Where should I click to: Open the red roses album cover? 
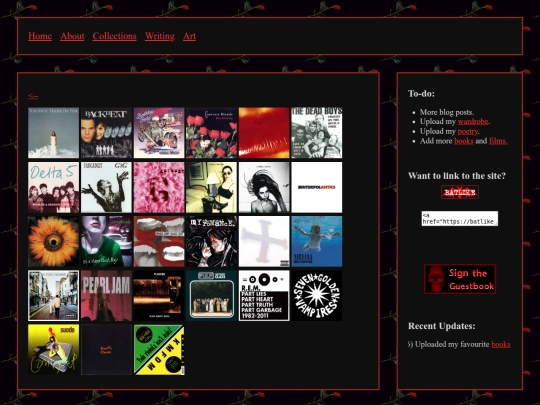(x=211, y=133)
